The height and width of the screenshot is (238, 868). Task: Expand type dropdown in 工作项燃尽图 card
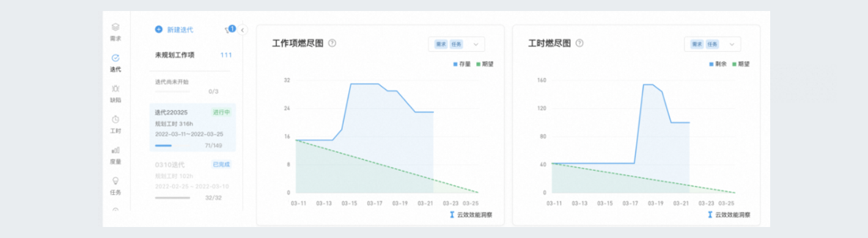tap(457, 44)
